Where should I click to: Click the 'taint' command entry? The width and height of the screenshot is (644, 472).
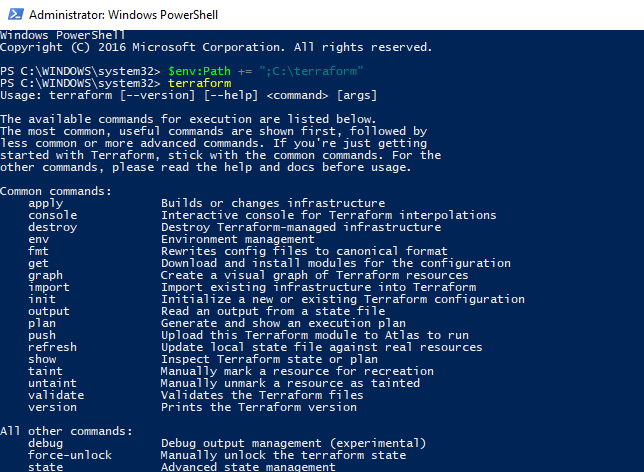45,371
